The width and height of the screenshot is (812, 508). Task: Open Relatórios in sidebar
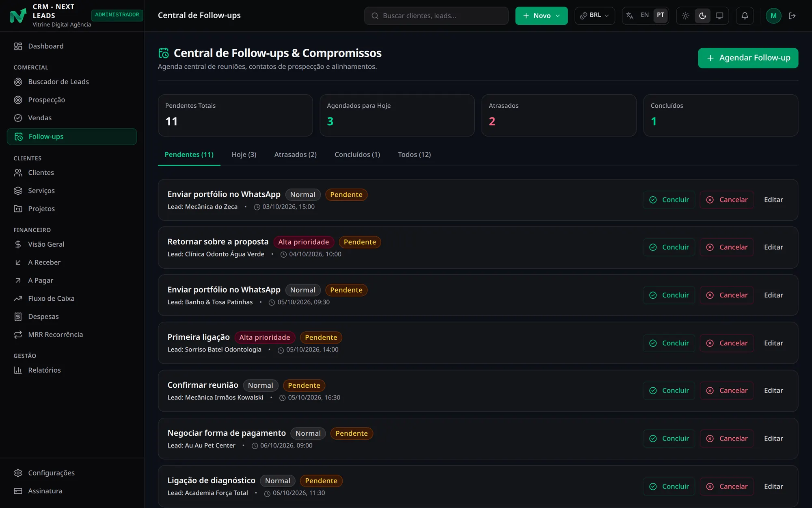point(72,370)
